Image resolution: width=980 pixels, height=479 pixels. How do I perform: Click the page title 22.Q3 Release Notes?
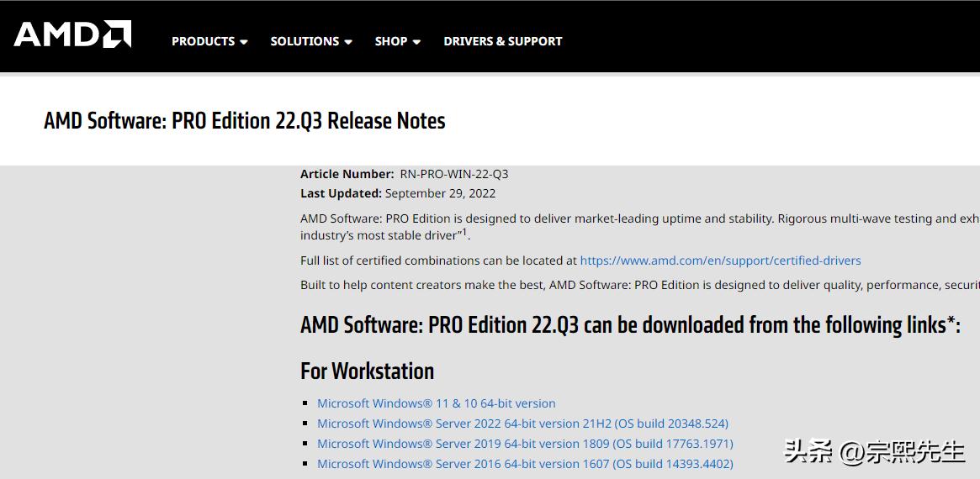pos(245,120)
